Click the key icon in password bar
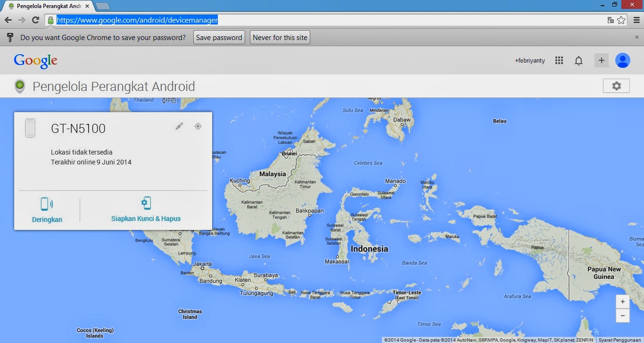 [10, 38]
